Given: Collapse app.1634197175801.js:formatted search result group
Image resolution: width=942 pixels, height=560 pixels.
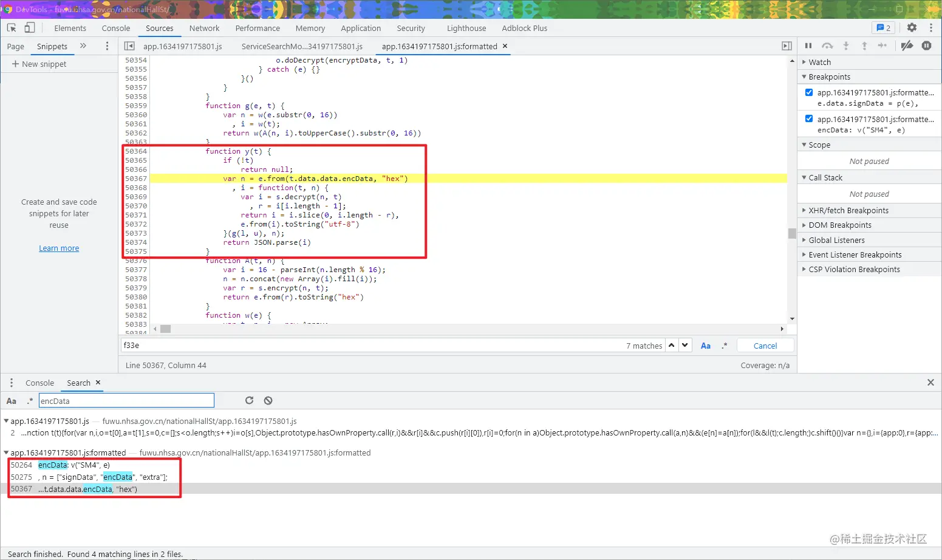Looking at the screenshot, I should [6, 452].
